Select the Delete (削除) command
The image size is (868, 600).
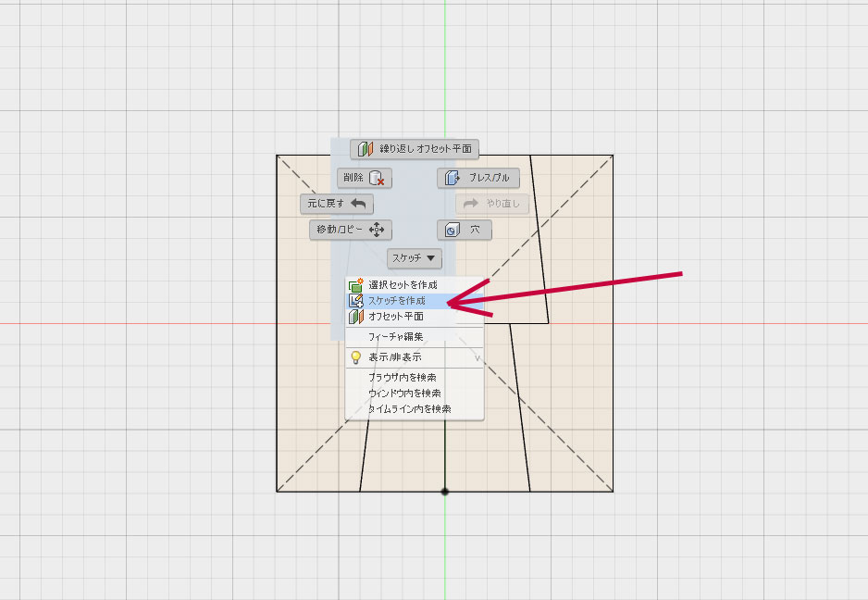tap(365, 178)
